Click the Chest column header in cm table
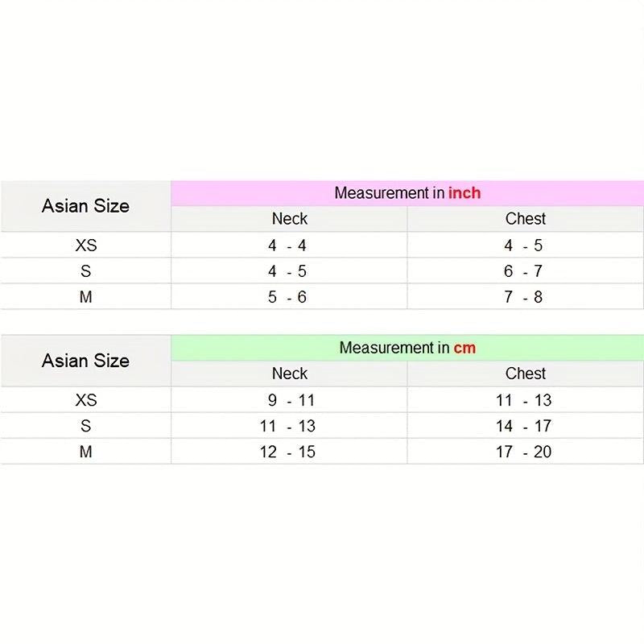Screen dimensions: 644x644 pos(525,374)
